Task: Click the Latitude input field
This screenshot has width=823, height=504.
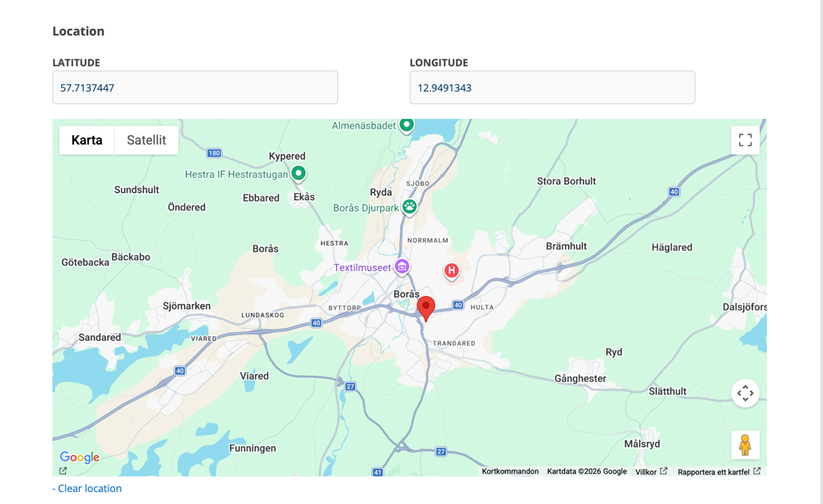Action: (194, 88)
